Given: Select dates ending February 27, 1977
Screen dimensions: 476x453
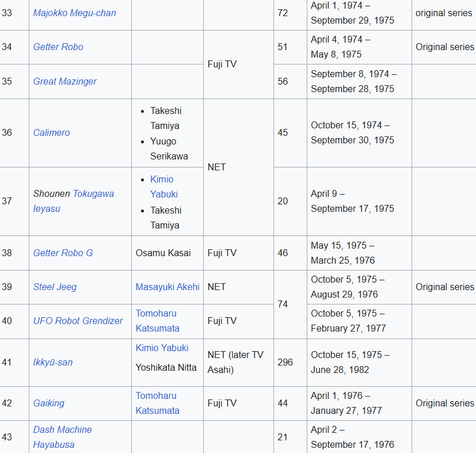Looking at the screenshot, I should pos(348,321).
